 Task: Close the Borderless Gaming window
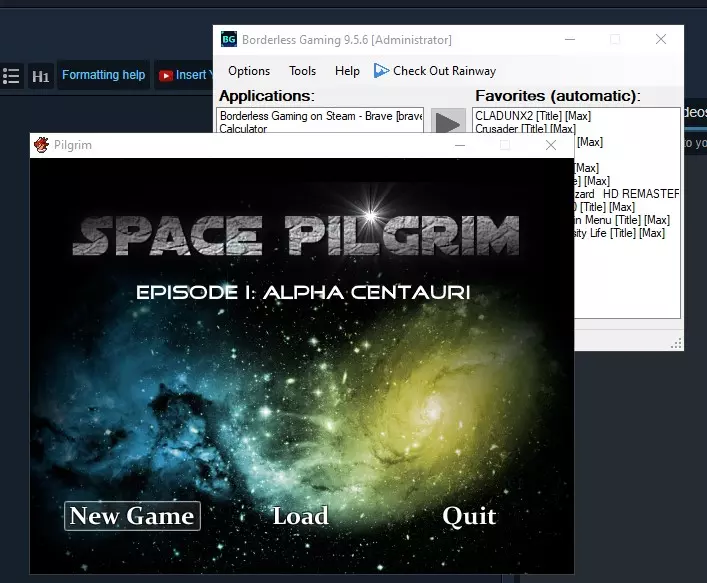click(x=661, y=39)
